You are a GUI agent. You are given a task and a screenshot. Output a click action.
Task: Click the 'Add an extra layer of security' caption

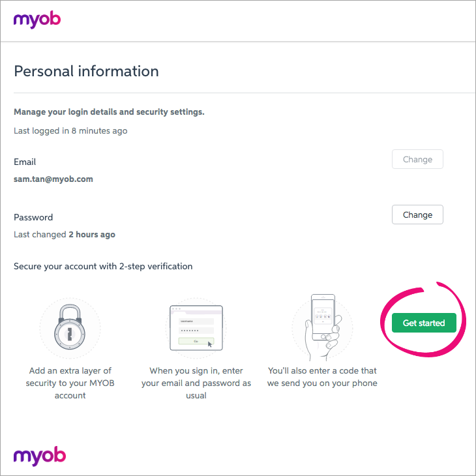coord(70,383)
